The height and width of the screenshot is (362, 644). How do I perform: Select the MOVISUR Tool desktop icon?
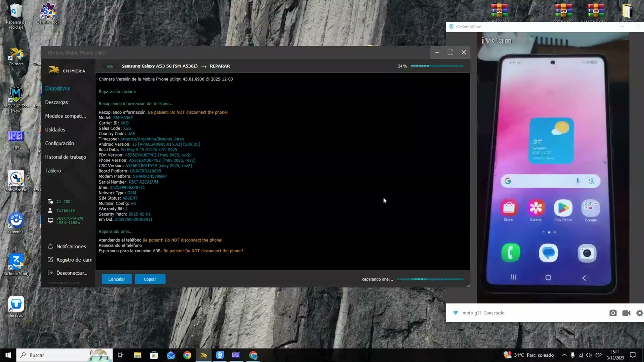tap(16, 100)
